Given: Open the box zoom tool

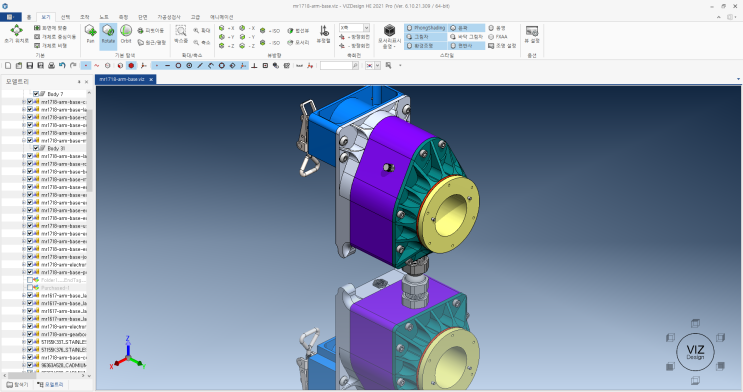Looking at the screenshot, I should 181,35.
